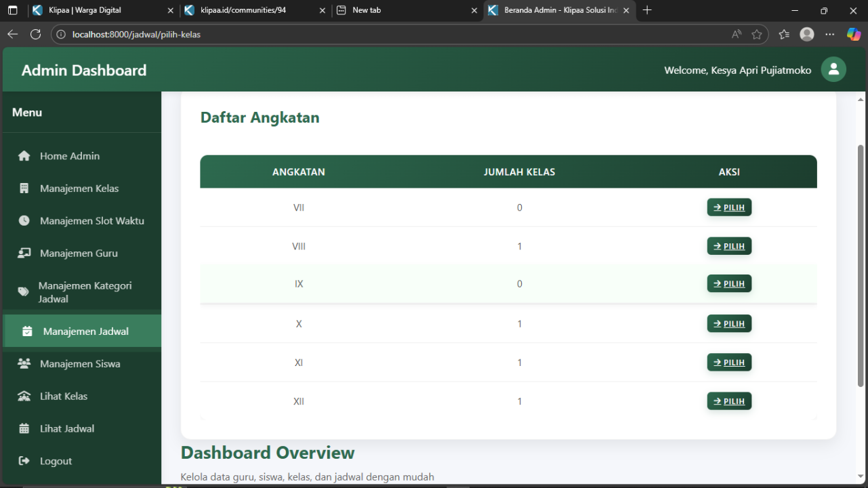Click the page vertical scrollbar

point(861,264)
